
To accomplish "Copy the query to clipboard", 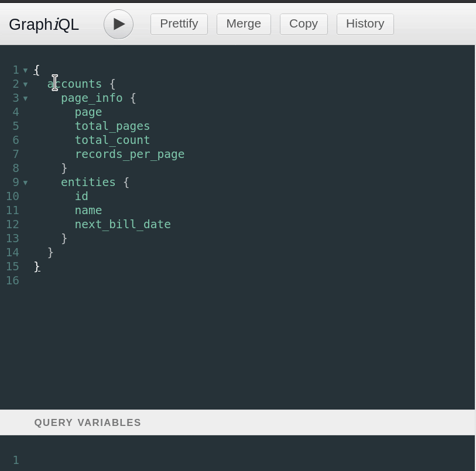I will [303, 23].
